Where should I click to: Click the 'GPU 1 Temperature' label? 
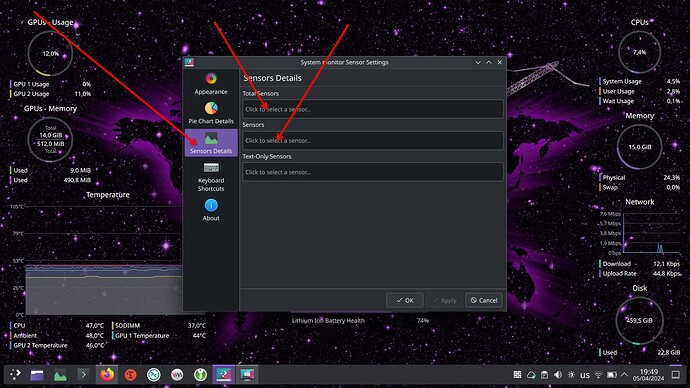coord(142,336)
